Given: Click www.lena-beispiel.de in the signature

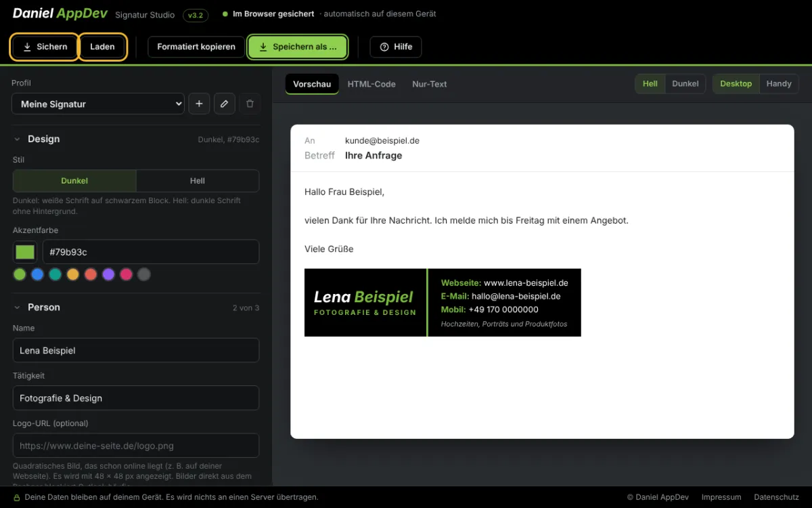Looking at the screenshot, I should tap(526, 283).
